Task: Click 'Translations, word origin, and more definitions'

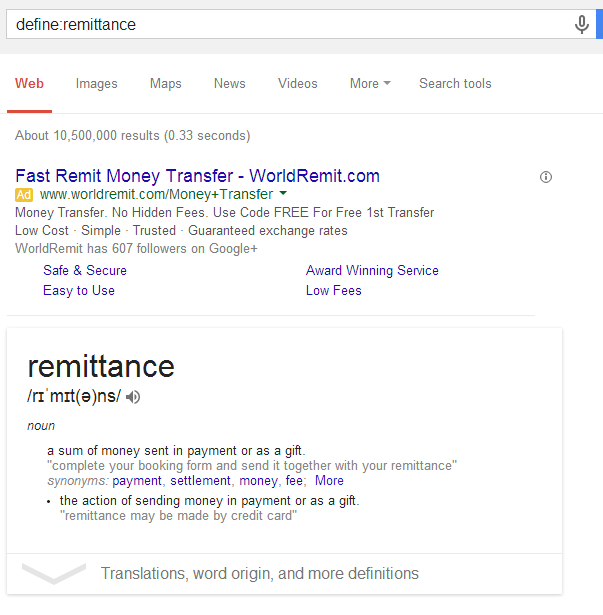Action: [x=260, y=573]
